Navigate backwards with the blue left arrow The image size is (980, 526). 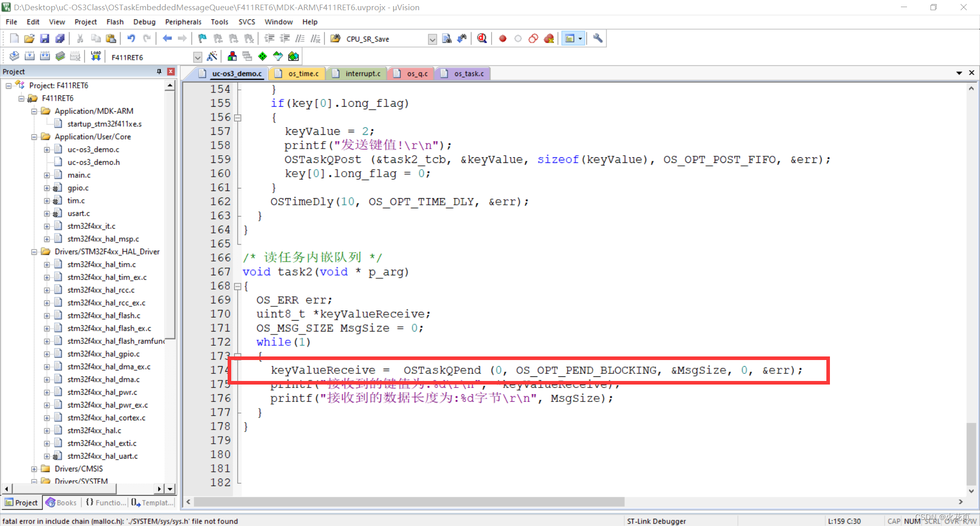point(167,39)
